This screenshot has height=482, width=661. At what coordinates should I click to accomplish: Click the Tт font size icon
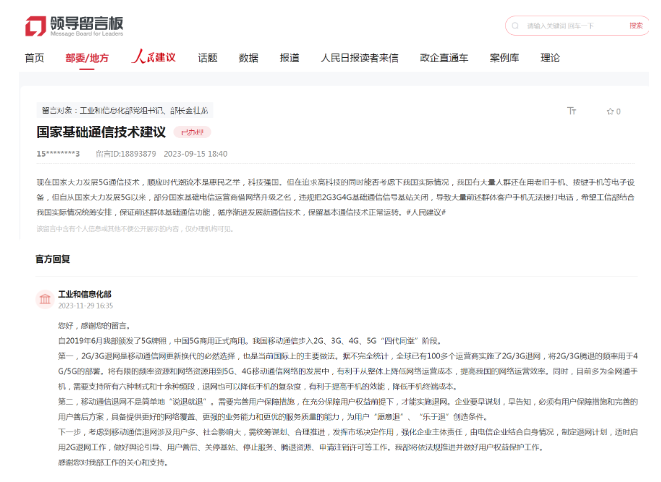coord(571,111)
